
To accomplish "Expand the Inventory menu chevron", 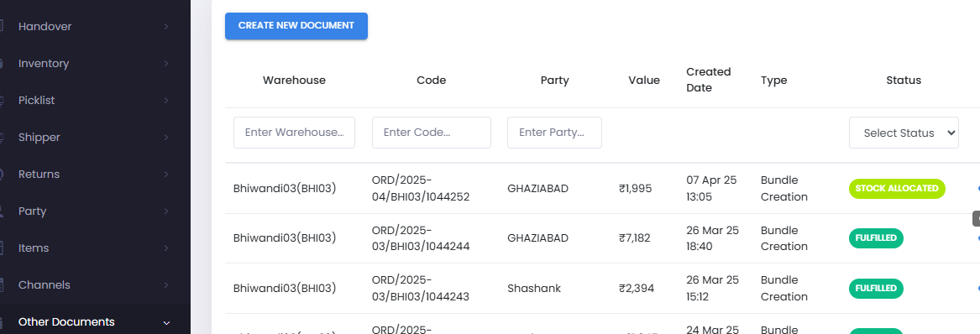I will pyautogui.click(x=166, y=64).
